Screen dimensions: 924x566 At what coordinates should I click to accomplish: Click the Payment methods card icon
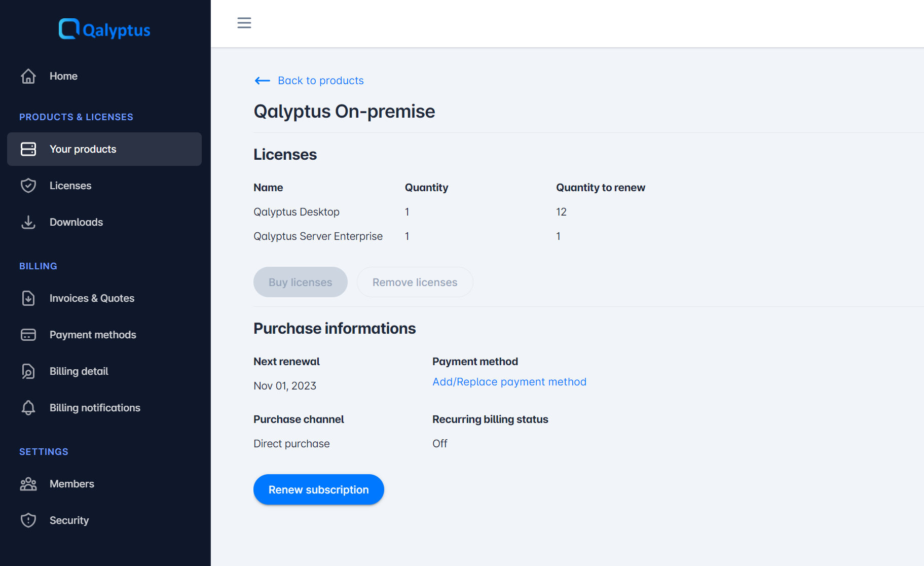pos(28,335)
